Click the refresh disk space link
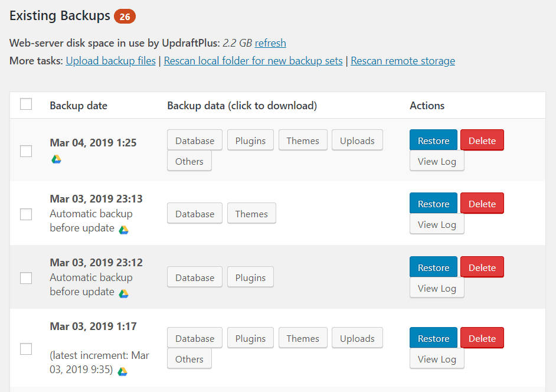This screenshot has width=556, height=392. pyautogui.click(x=270, y=43)
